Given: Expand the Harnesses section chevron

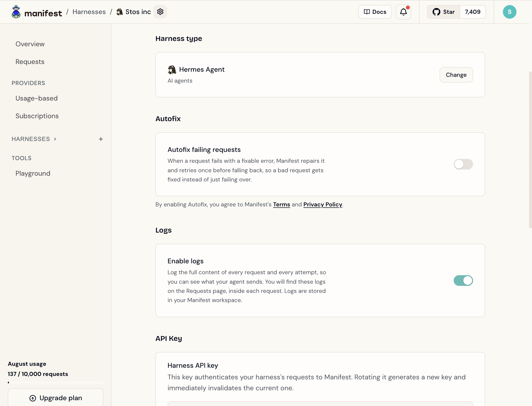Looking at the screenshot, I should pyautogui.click(x=55, y=139).
